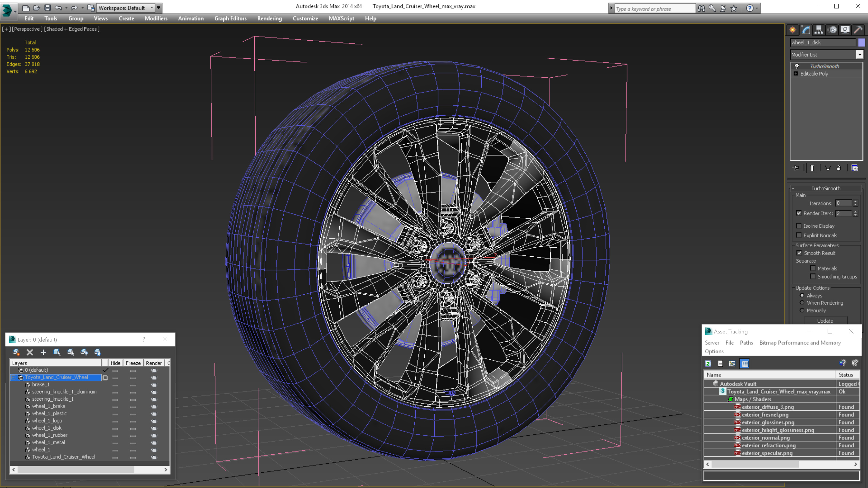The image size is (868, 488).
Task: Toggle the Render Iters checkbox
Action: point(799,213)
